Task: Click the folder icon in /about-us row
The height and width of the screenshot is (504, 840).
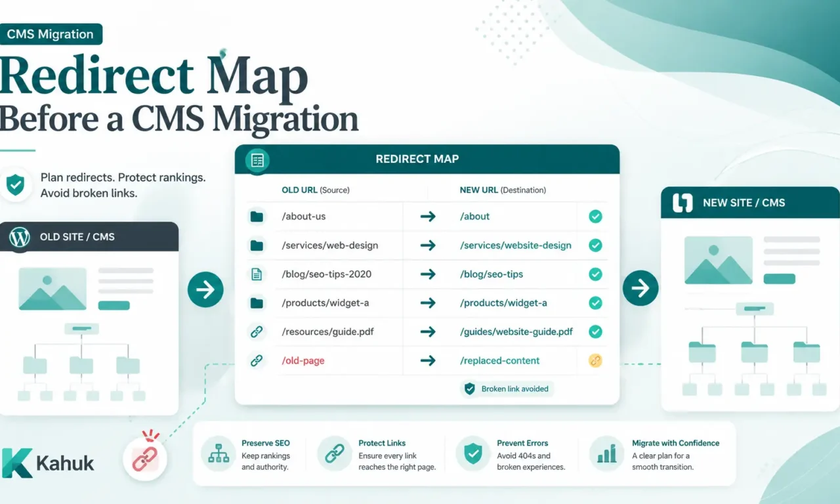Action: 257,217
